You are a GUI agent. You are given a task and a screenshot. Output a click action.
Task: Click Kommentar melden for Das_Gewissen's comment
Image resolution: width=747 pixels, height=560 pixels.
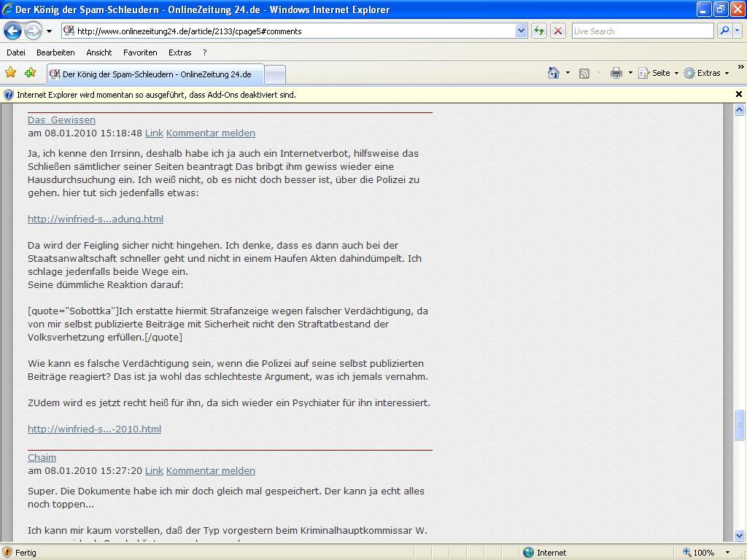coord(211,133)
